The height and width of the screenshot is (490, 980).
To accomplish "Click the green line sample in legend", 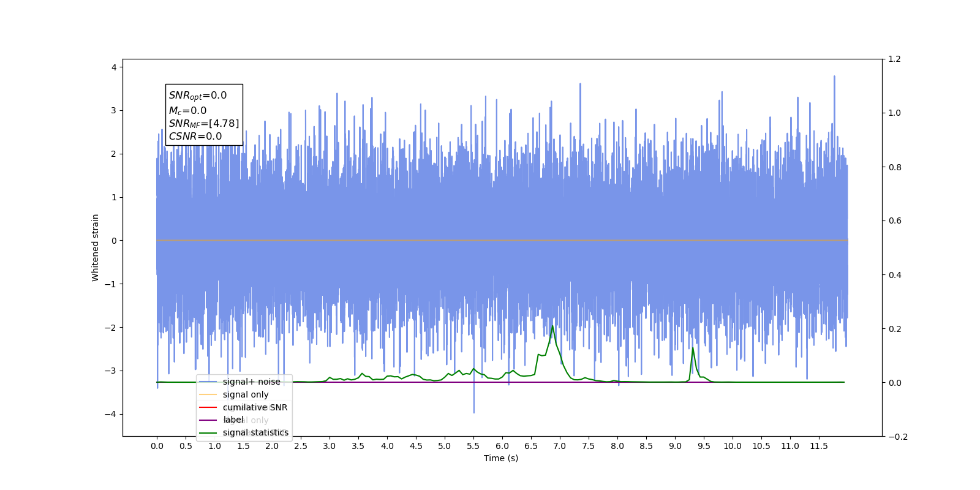I will [208, 432].
